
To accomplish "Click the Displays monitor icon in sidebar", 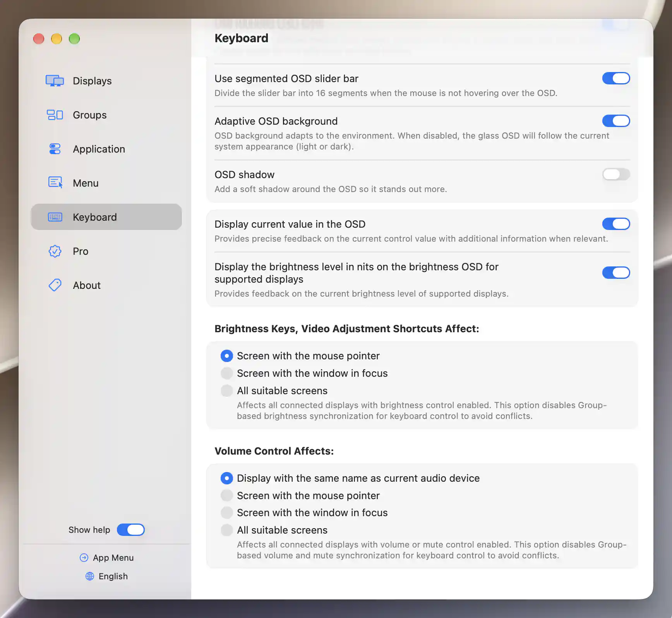I will coord(55,81).
